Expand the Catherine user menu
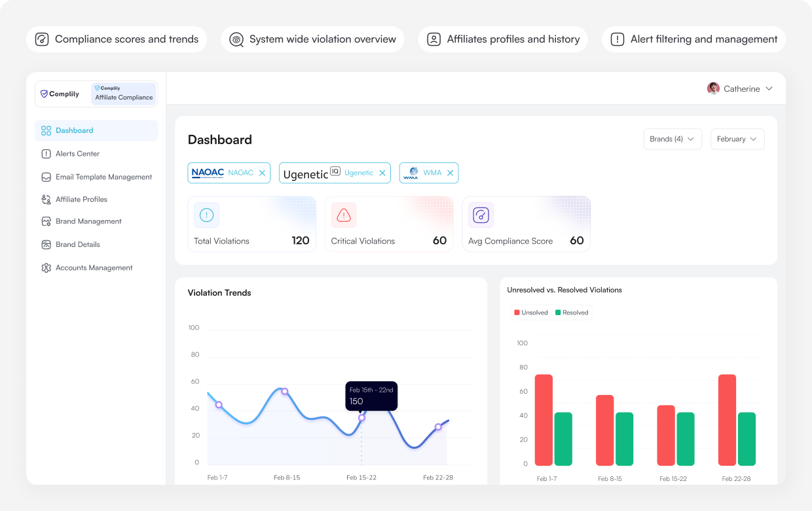This screenshot has width=812, height=511. [741, 88]
